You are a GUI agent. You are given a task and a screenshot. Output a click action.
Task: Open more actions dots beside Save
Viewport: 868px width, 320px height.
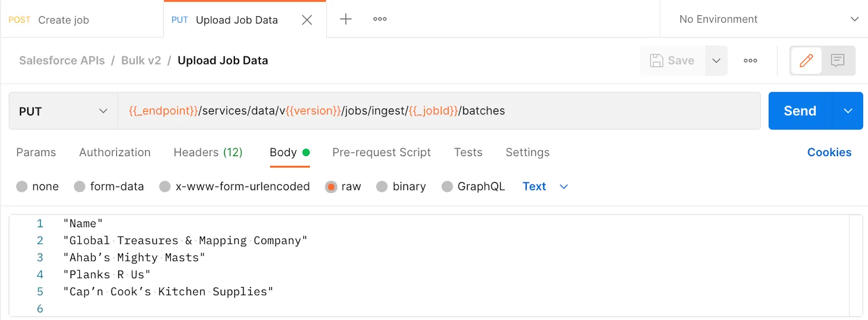point(750,61)
